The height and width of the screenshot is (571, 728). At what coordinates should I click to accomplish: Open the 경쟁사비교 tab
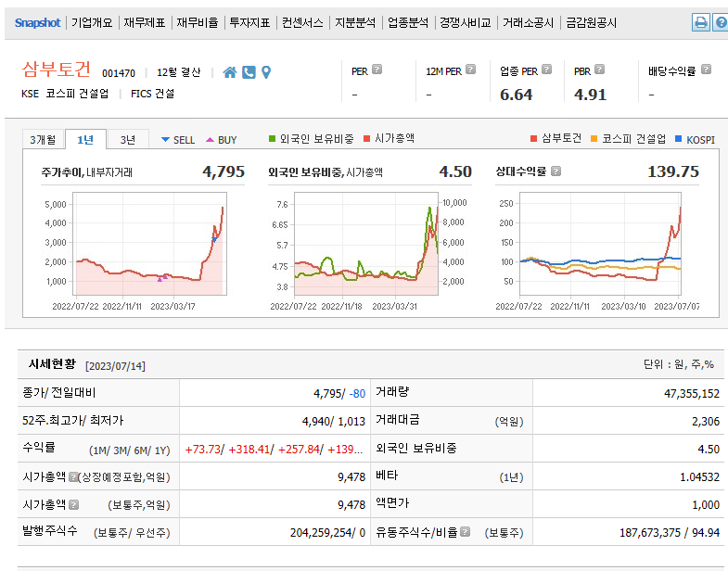pos(466,23)
